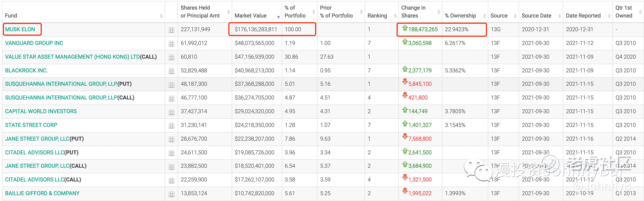Open VALUE STAR ASSET MANAGEMENT link
Image resolution: width=644 pixels, height=201 pixels.
pyautogui.click(x=72, y=57)
